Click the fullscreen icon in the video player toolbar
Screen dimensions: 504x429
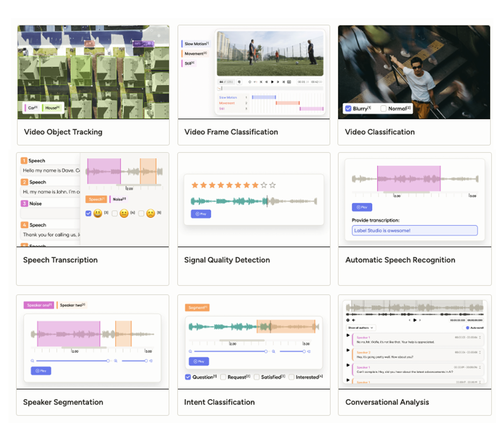(x=289, y=82)
